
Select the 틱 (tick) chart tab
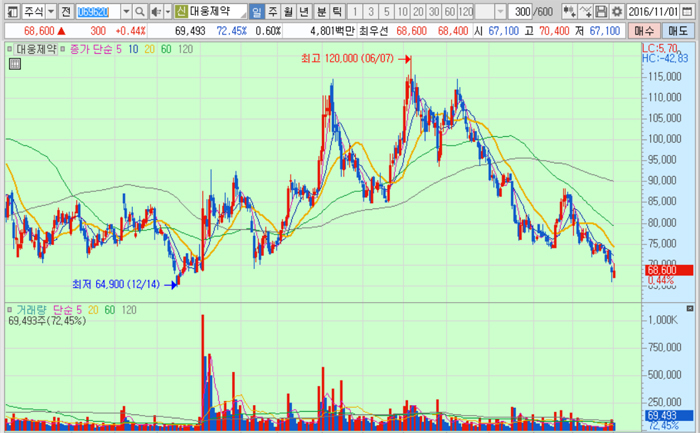pyautogui.click(x=336, y=11)
